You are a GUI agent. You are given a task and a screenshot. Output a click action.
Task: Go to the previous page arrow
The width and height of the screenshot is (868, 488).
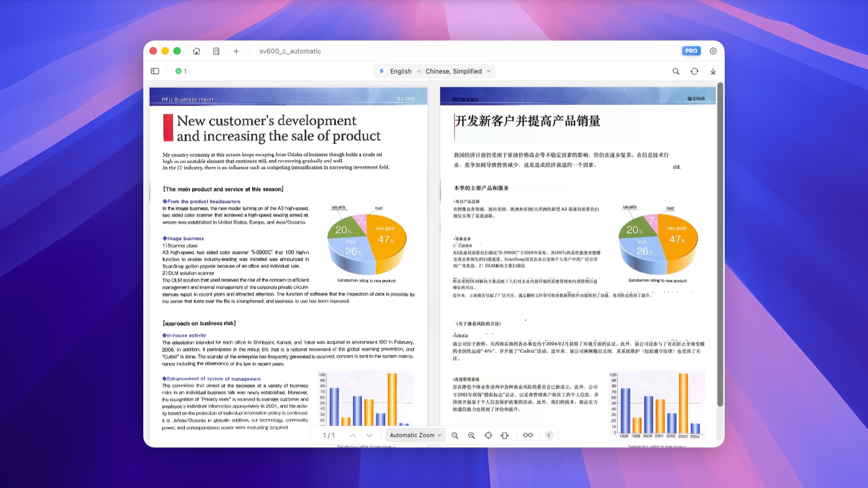pos(353,435)
